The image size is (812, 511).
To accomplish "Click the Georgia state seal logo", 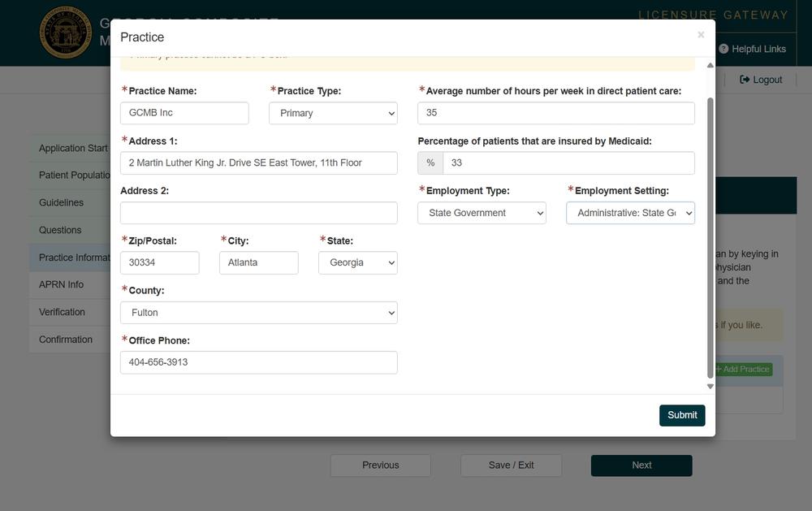I will [x=66, y=32].
